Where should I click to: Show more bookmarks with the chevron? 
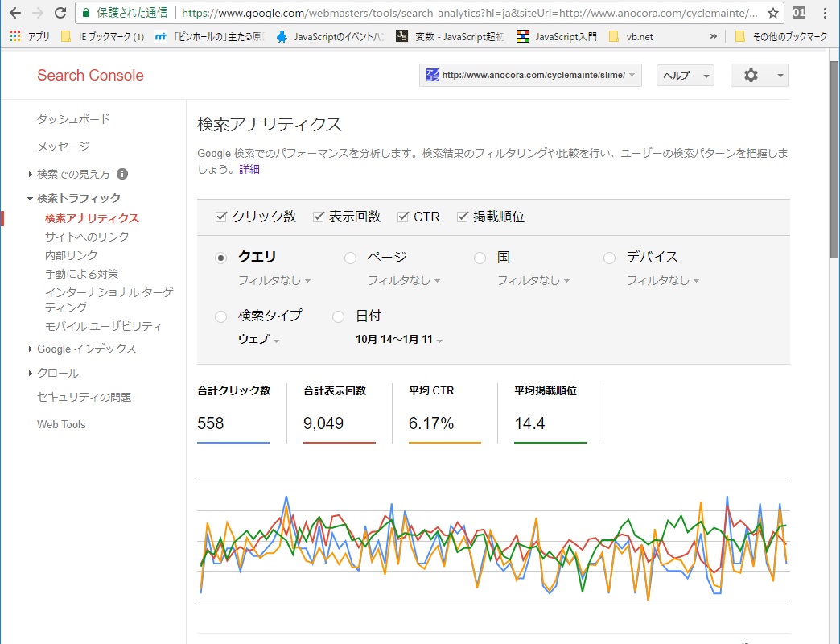pyautogui.click(x=713, y=36)
